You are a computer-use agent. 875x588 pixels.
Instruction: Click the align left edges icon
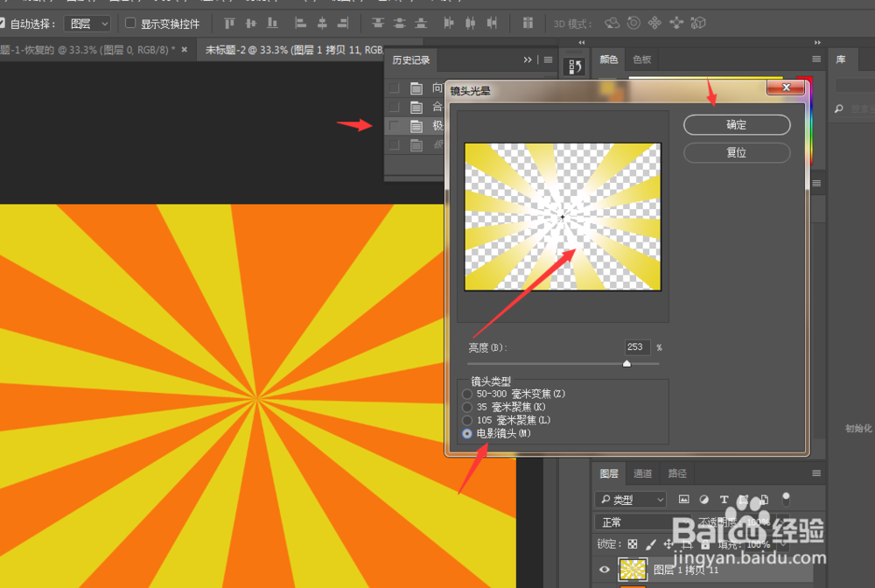coord(300,24)
